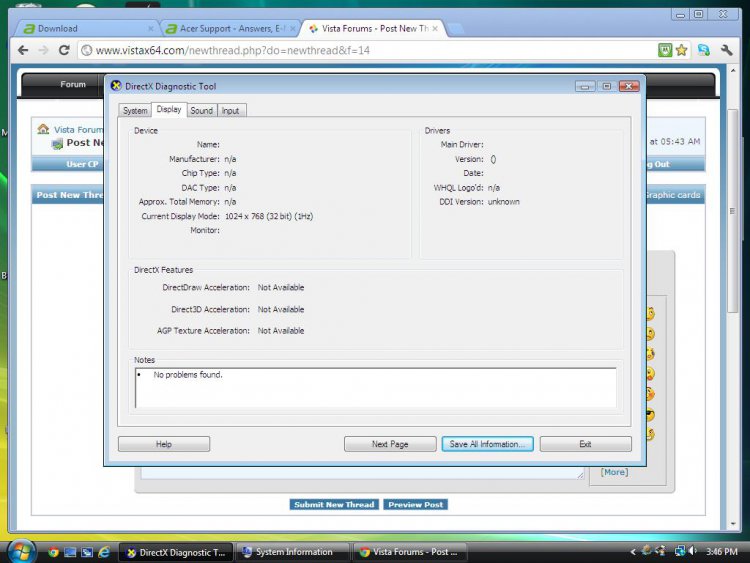Click the Chrome forward arrow

44,50
